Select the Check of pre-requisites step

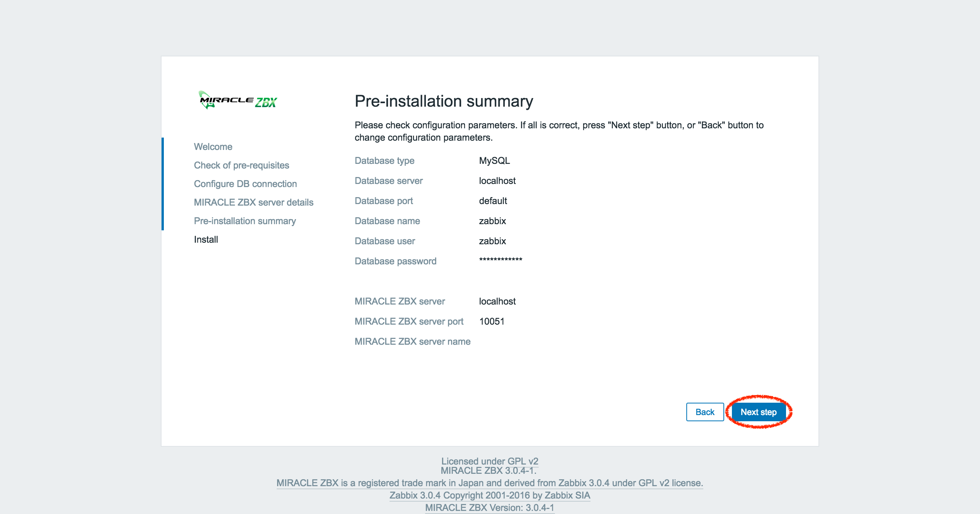241,165
